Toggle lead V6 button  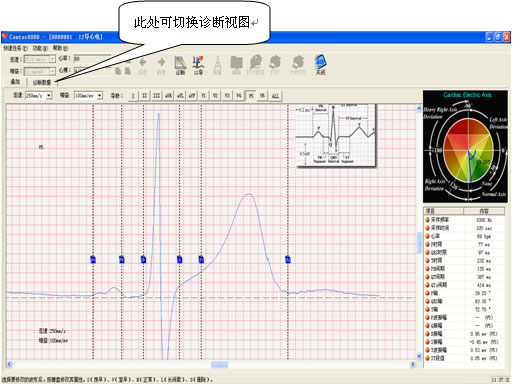263,96
